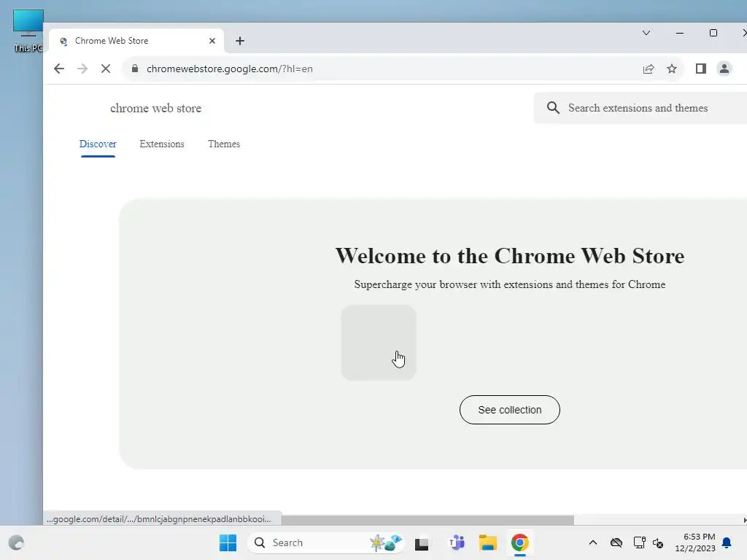Screen dimensions: 747x560
Task: Switch to the Extensions tab
Action: (162, 144)
